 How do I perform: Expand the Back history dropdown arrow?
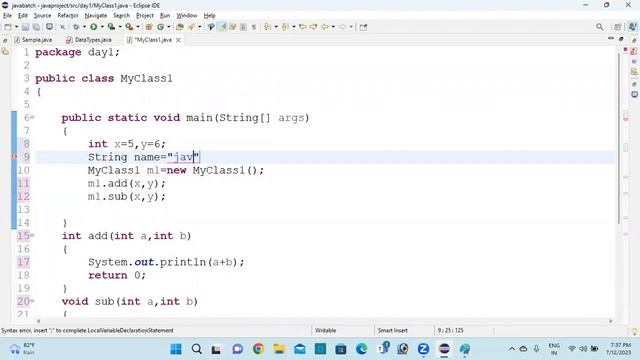(333, 27)
